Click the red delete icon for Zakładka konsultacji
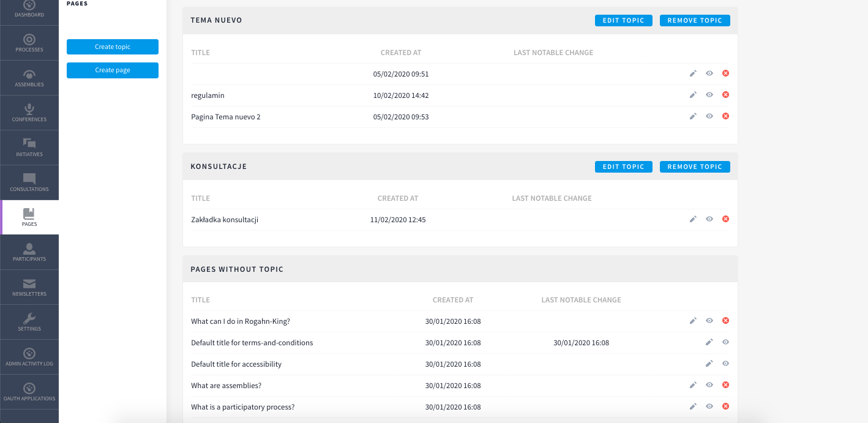Viewport: 868px width, 423px height. [x=725, y=219]
